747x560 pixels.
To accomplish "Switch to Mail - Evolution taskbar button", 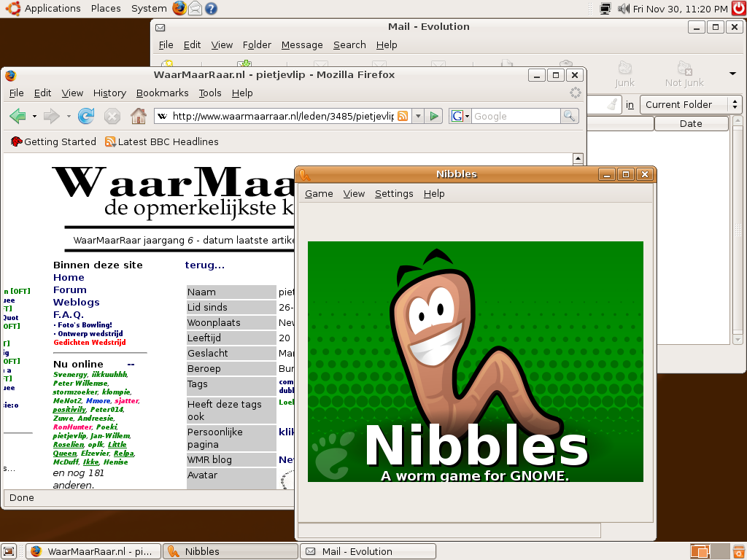I will point(368,551).
